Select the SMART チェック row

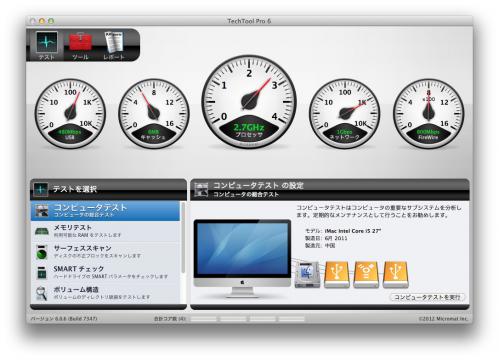coord(105,273)
